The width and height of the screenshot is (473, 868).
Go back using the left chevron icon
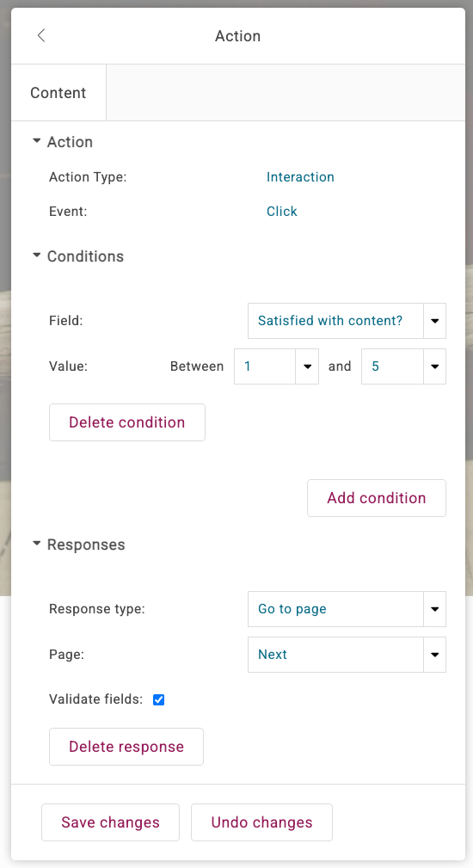(41, 36)
